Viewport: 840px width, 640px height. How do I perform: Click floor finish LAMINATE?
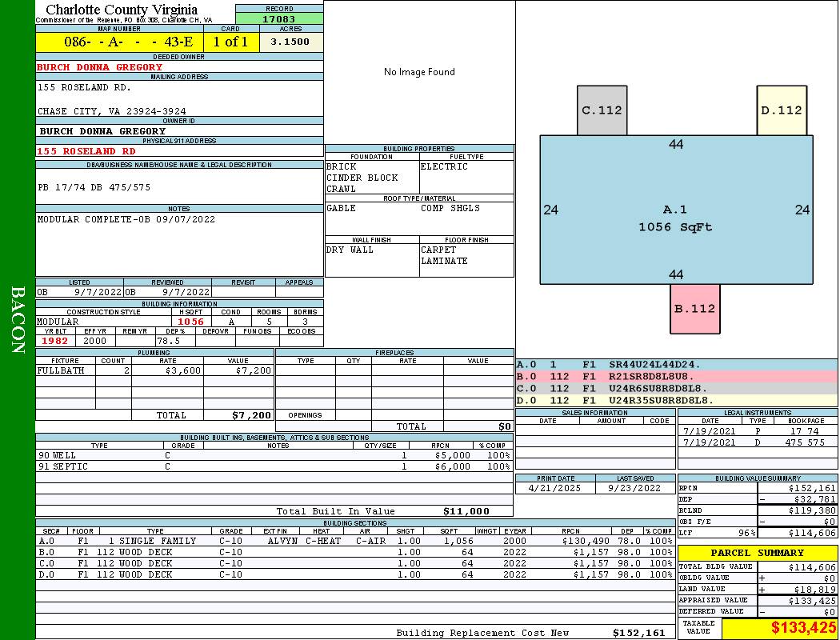tap(444, 261)
